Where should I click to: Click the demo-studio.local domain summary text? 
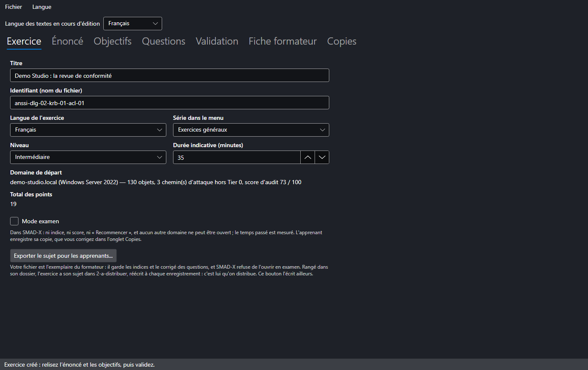point(156,182)
